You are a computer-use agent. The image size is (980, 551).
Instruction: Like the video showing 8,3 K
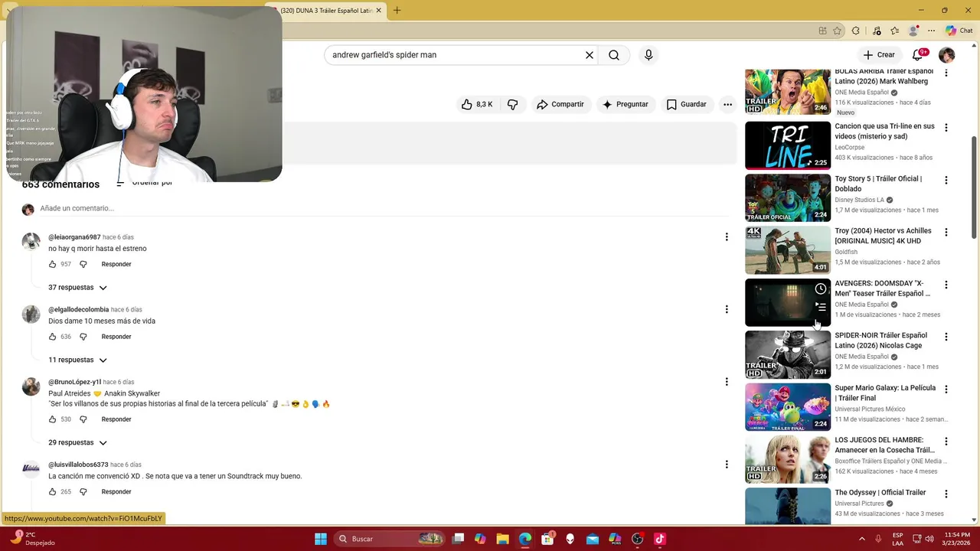(478, 104)
